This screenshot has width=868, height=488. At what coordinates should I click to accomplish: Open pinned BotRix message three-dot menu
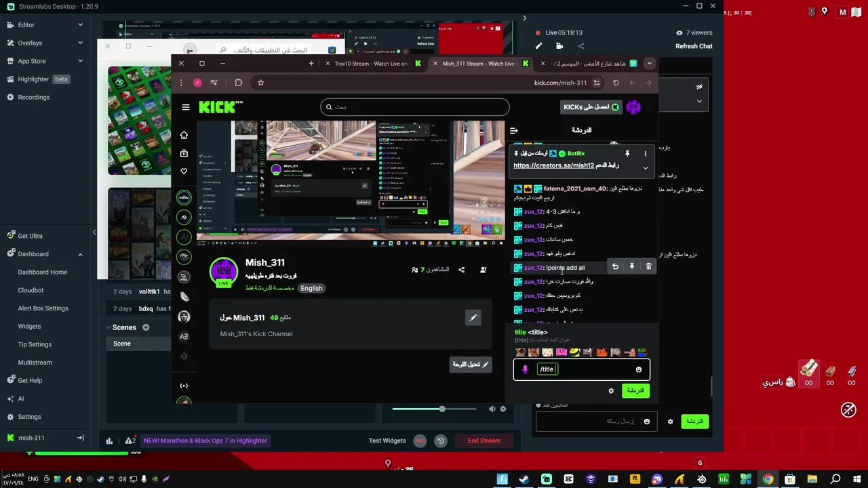(x=646, y=154)
